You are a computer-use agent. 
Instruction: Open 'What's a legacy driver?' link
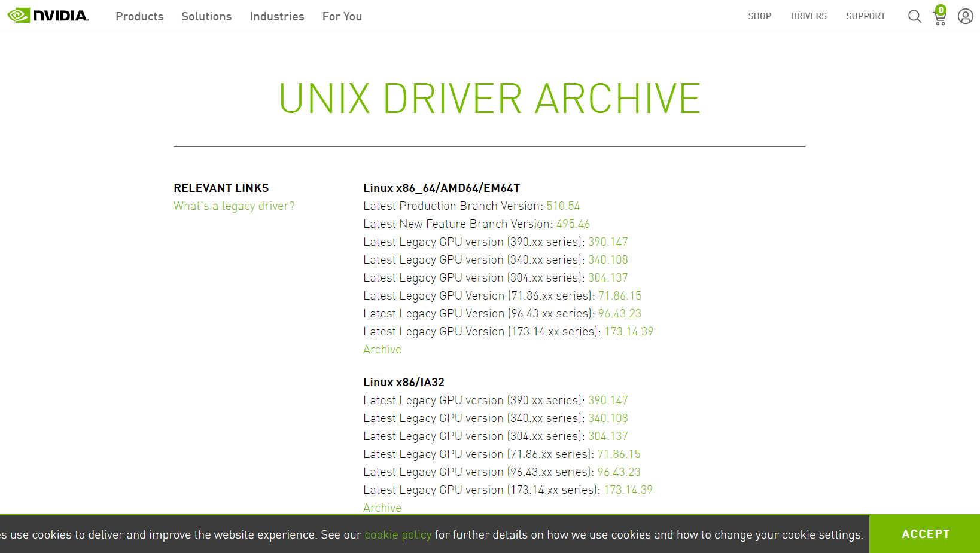pos(234,206)
